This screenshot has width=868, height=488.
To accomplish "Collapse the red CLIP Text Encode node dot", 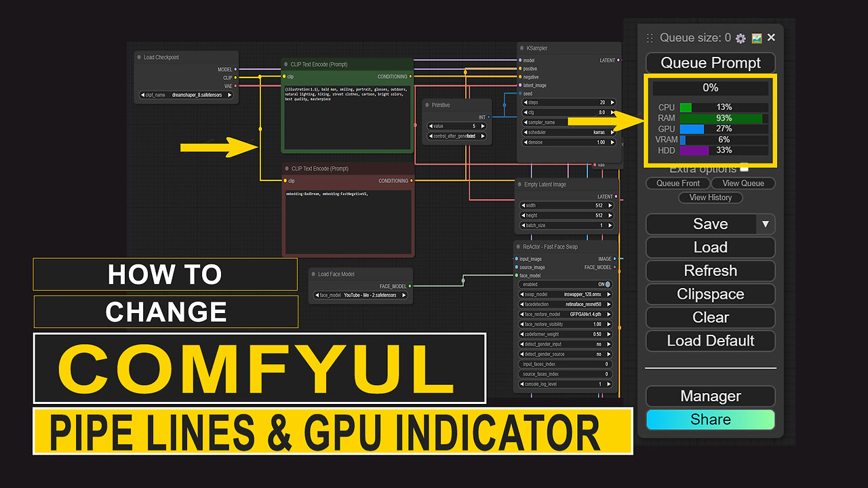I will click(287, 168).
